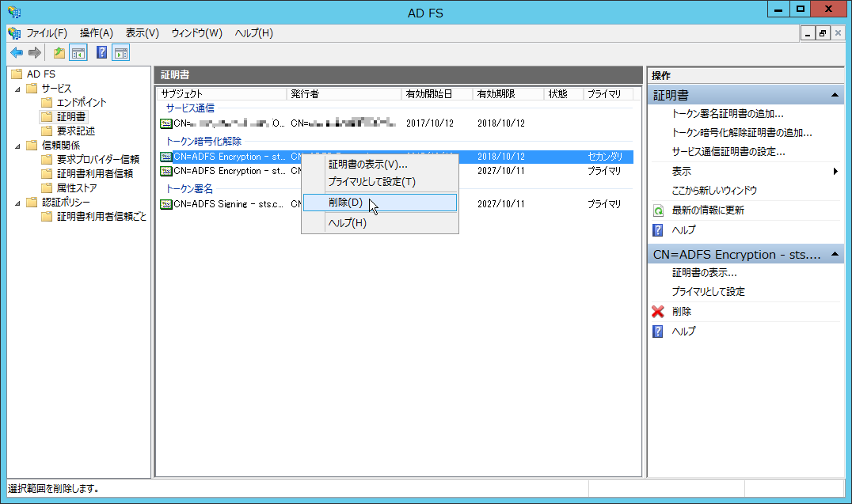Click the secondary ADFS Encryption certificate icon
The width and height of the screenshot is (852, 504).
coord(166,157)
